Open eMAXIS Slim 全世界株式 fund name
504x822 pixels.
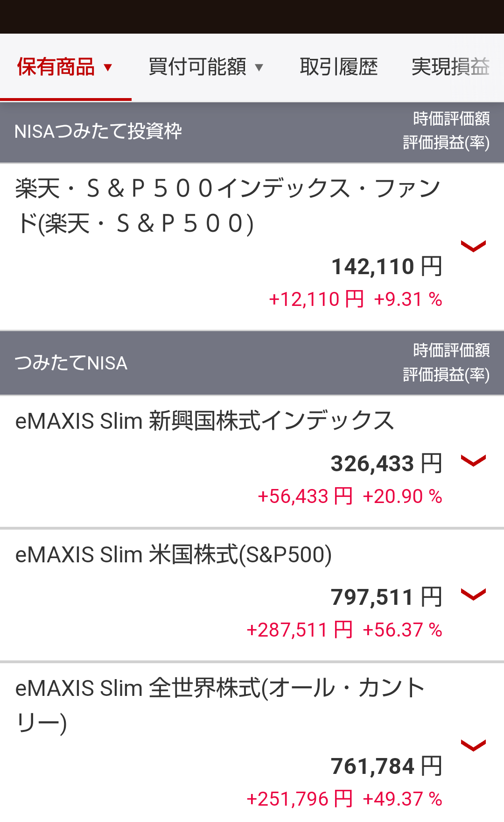click(x=219, y=704)
